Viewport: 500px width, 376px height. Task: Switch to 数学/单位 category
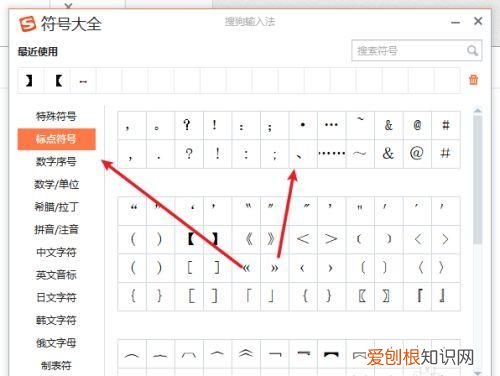[x=56, y=184]
